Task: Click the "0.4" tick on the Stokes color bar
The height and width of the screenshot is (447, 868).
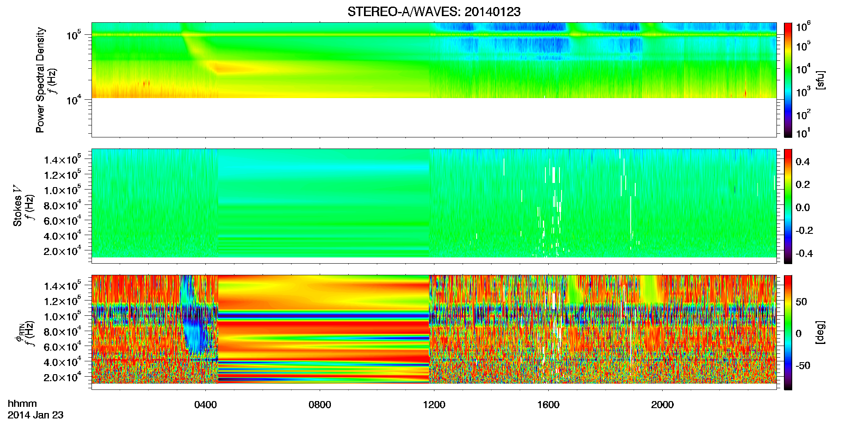Action: [x=803, y=162]
